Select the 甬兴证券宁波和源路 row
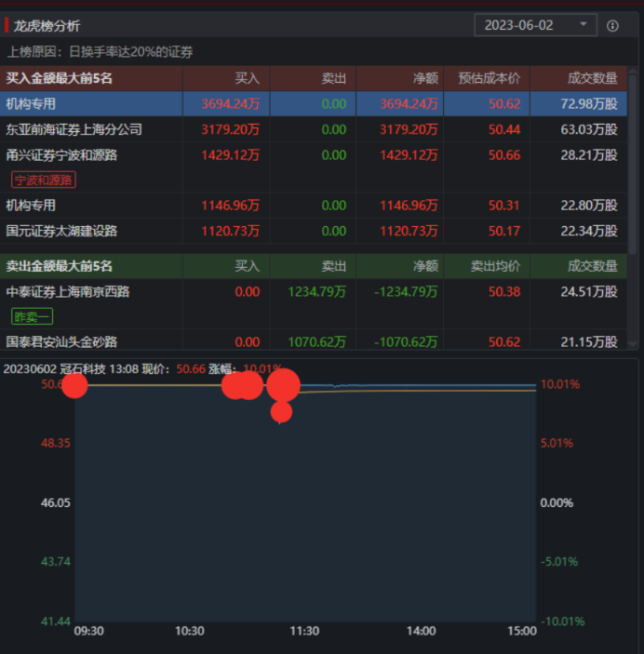Screen dimensions: 644x654 tap(314, 167)
